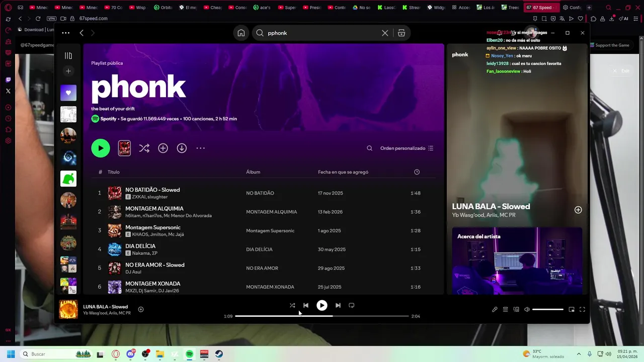Open Steam icon in Windows taskbar
This screenshot has width=644, height=362.
219,354
